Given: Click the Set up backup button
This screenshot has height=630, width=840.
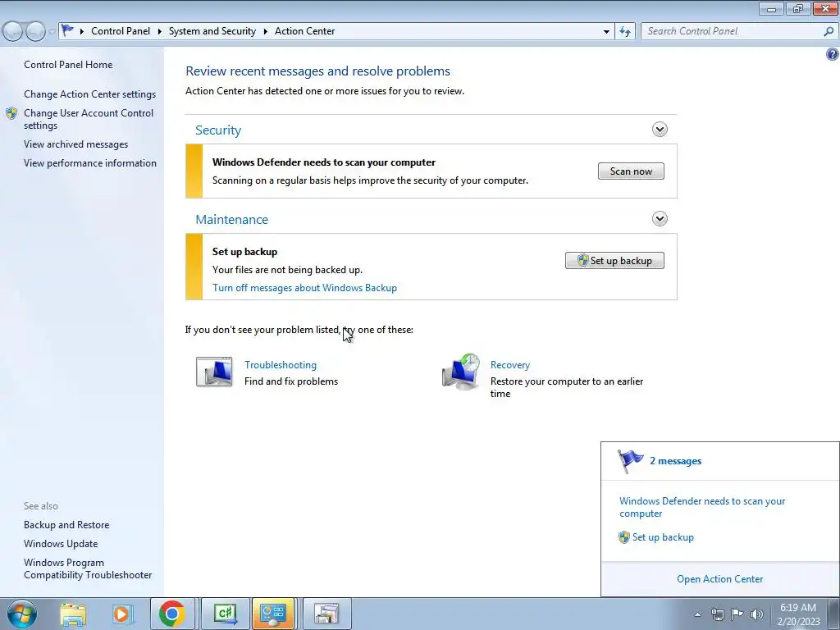Looking at the screenshot, I should point(614,260).
